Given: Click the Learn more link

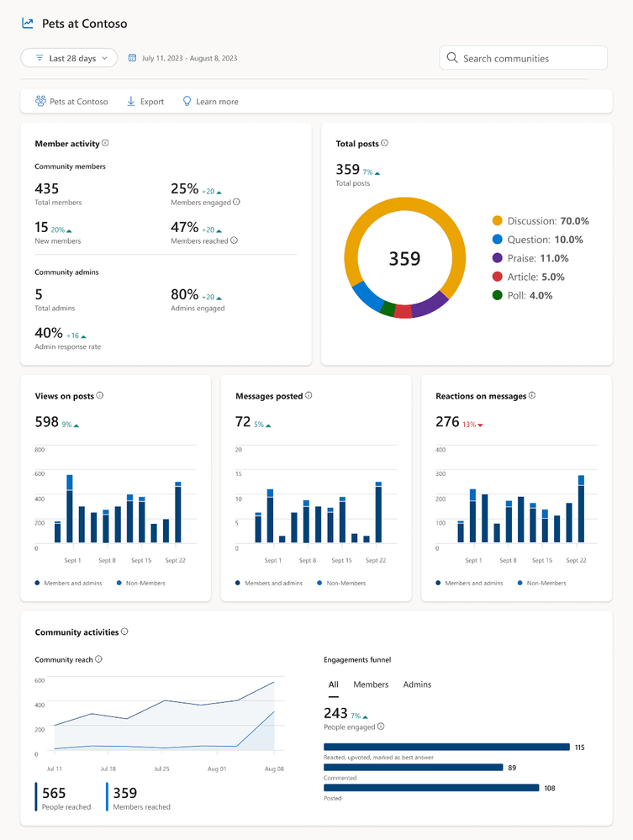Looking at the screenshot, I should click(210, 101).
